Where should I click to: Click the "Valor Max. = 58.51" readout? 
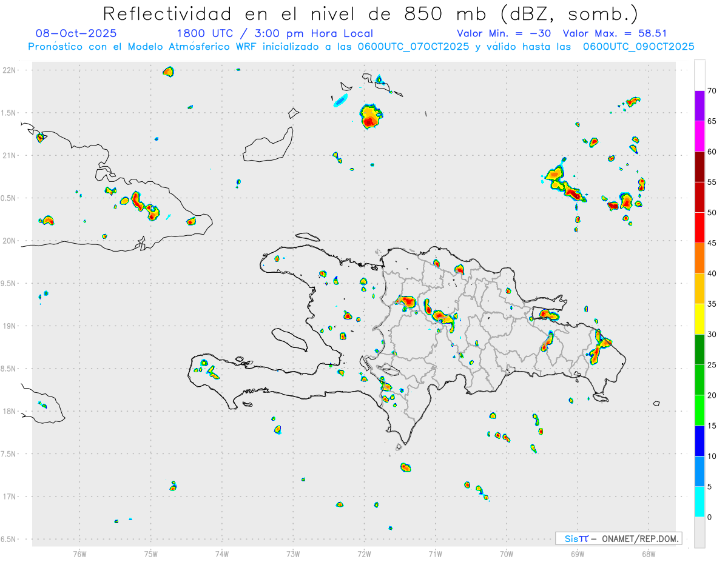[x=615, y=33]
